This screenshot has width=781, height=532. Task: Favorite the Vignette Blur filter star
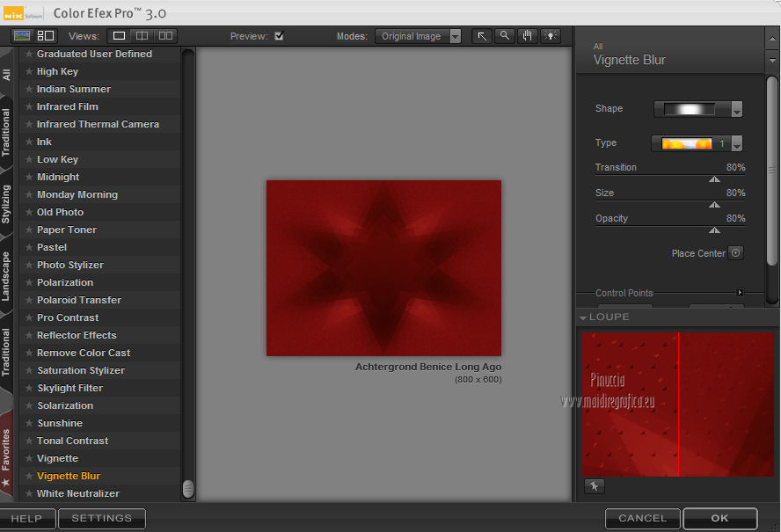coord(29,476)
